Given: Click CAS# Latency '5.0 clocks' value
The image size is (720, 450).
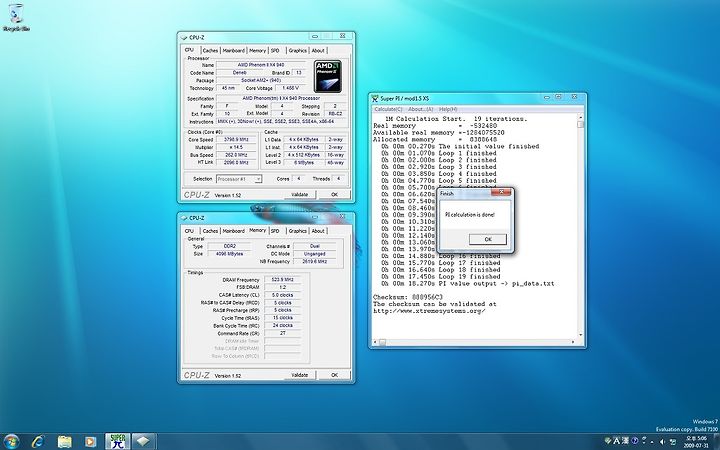Looking at the screenshot, I should (x=282, y=295).
